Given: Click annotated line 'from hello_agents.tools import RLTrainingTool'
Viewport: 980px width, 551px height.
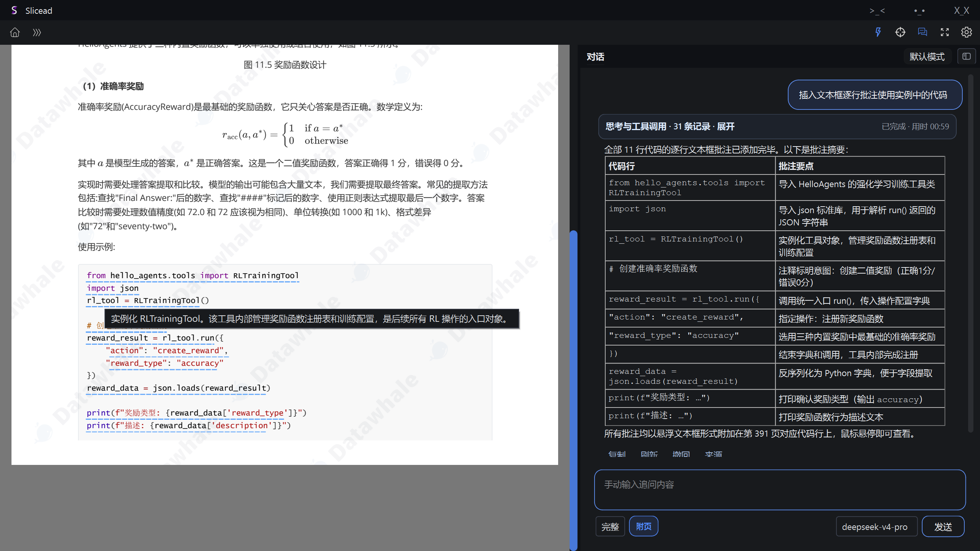Looking at the screenshot, I should click(193, 275).
